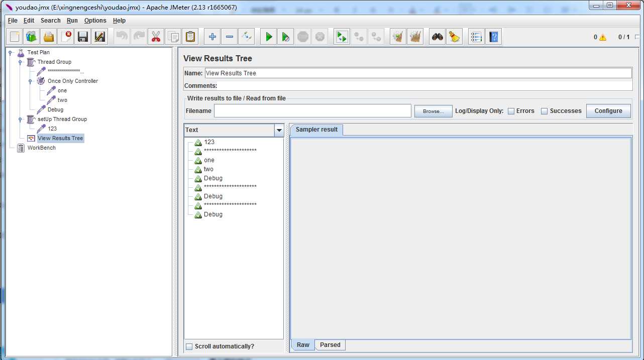
Task: Click the Cut scissors icon
Action: click(156, 37)
